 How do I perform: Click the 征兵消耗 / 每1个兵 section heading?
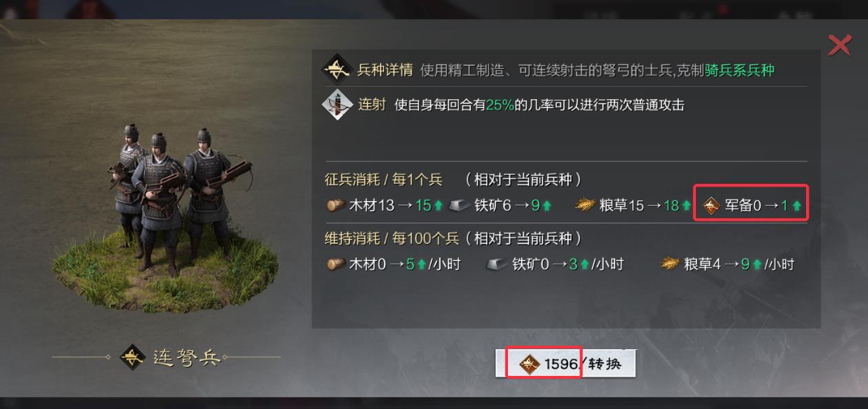pyautogui.click(x=383, y=180)
